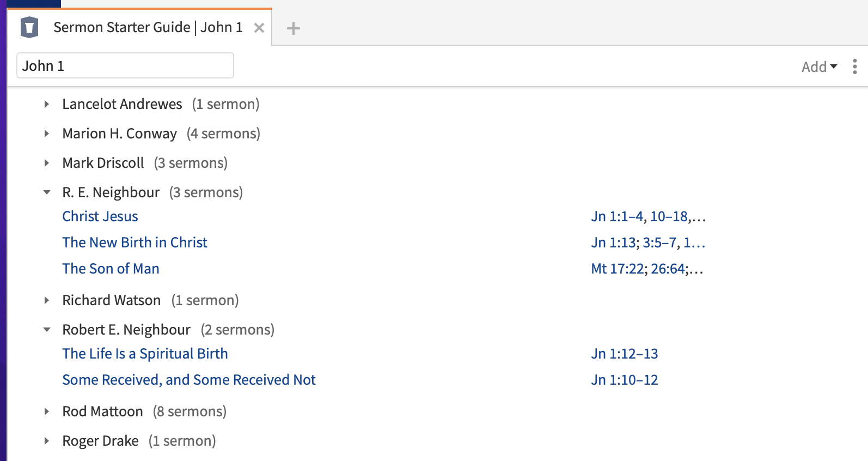868x461 pixels.
Task: Open Jn 1:10–12 reference link
Action: [x=625, y=380]
